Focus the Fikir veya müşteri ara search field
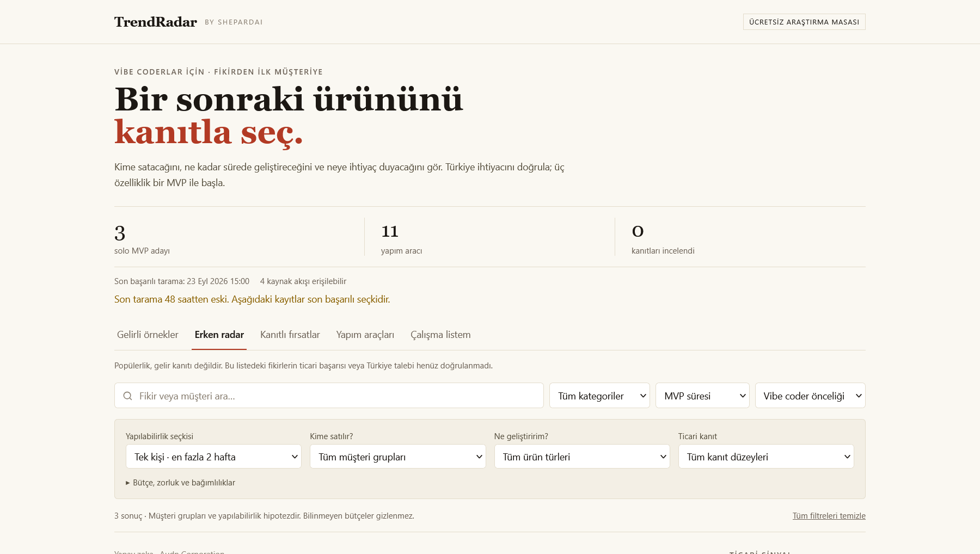The image size is (980, 554). (329, 396)
